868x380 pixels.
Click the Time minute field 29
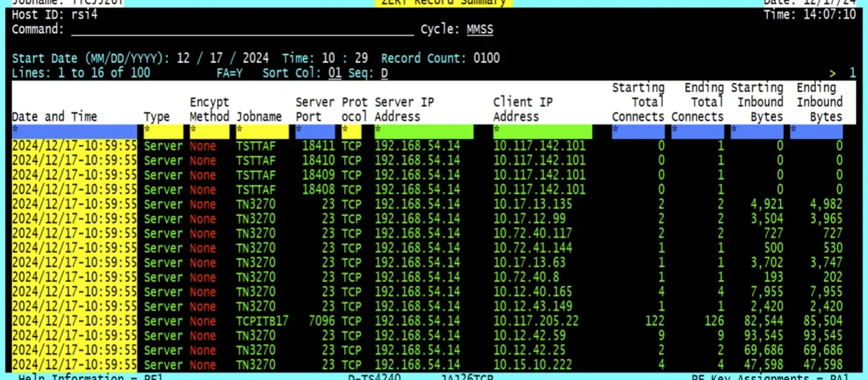361,58
